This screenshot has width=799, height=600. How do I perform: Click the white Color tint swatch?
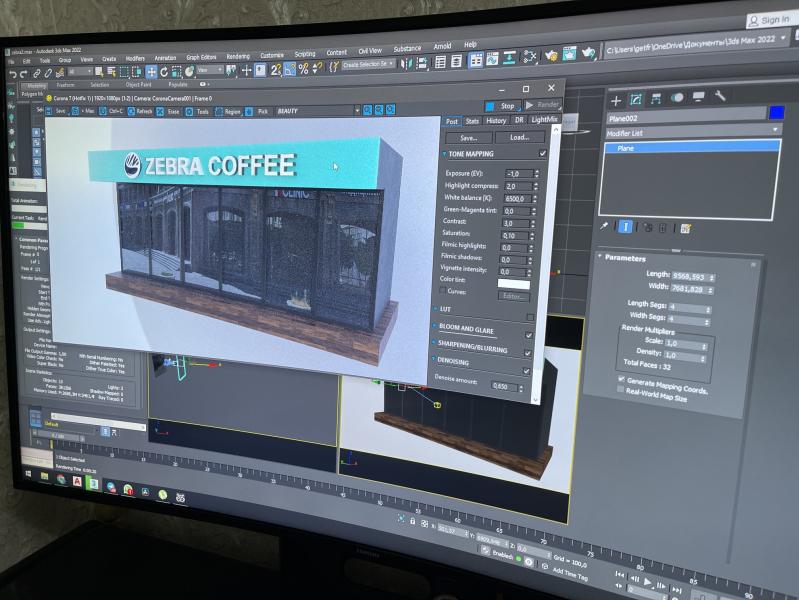tap(513, 284)
